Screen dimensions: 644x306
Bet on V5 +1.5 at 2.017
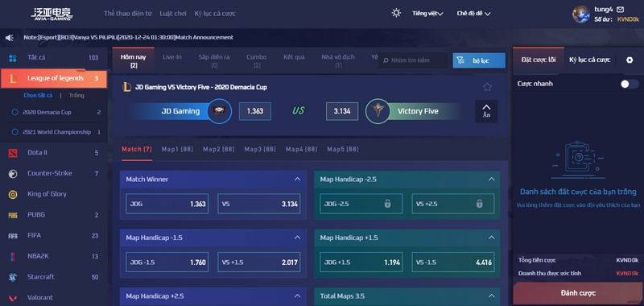(258, 262)
